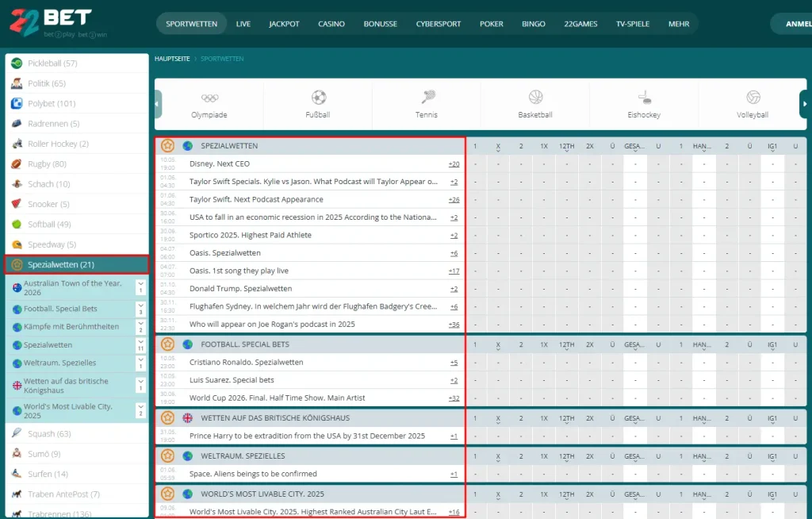Choose the Tennis racket icon
Screen dimensions: 812x519
tap(427, 97)
